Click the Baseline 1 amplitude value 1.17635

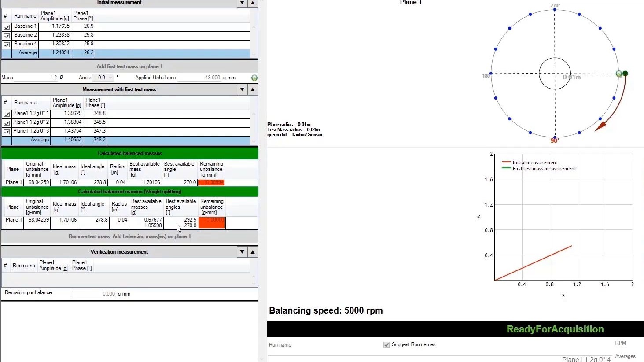[61, 26]
